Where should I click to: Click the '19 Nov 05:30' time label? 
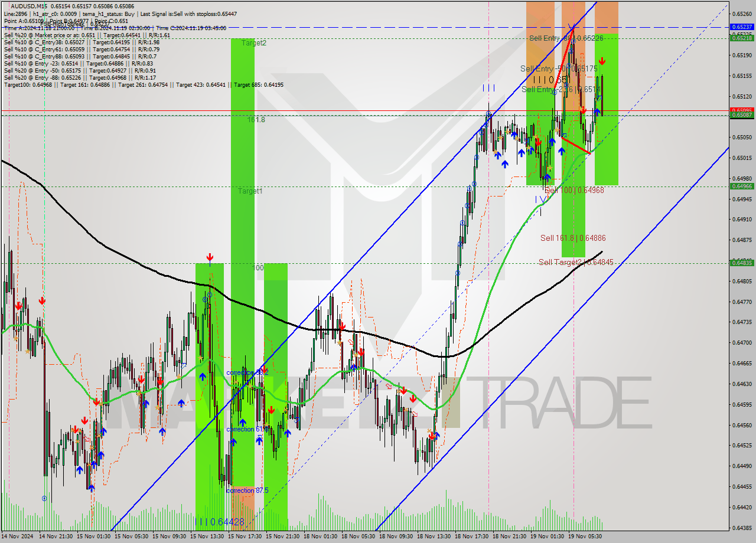[586, 537]
